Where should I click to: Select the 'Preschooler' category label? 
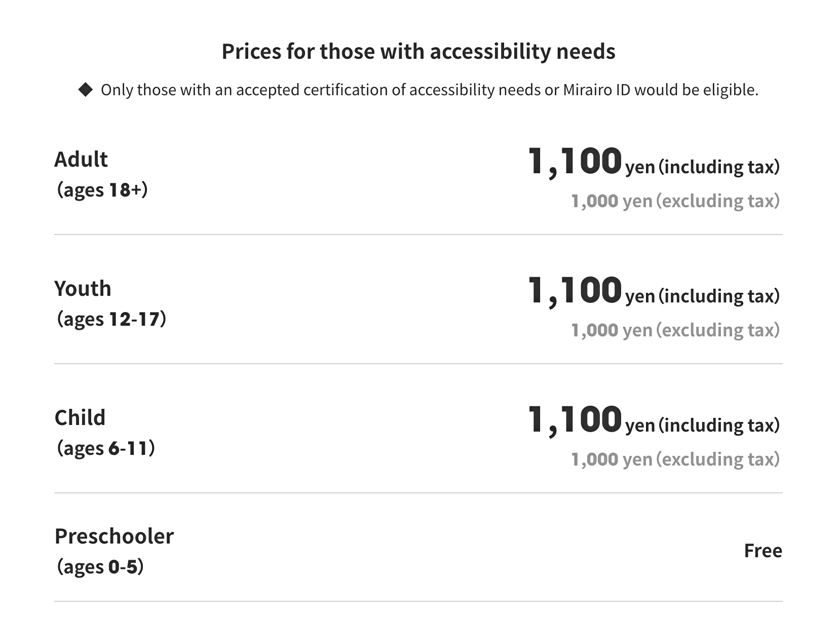tap(114, 536)
